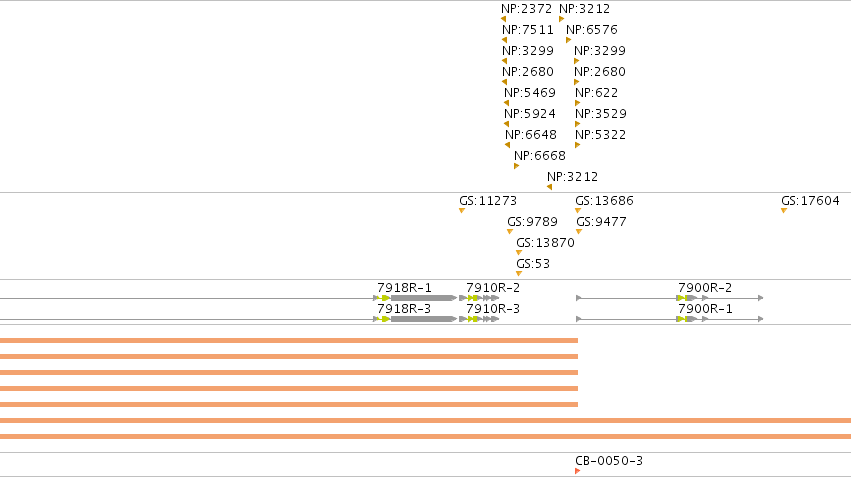Open the NP:5924 feature
The height and width of the screenshot is (477, 851).
tap(530, 114)
